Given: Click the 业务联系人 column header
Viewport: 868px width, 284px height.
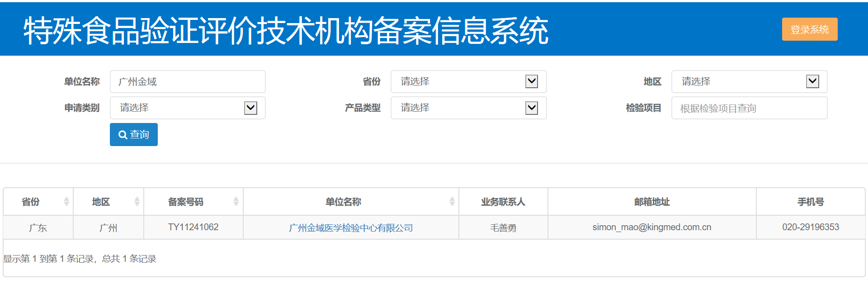Looking at the screenshot, I should tap(503, 202).
